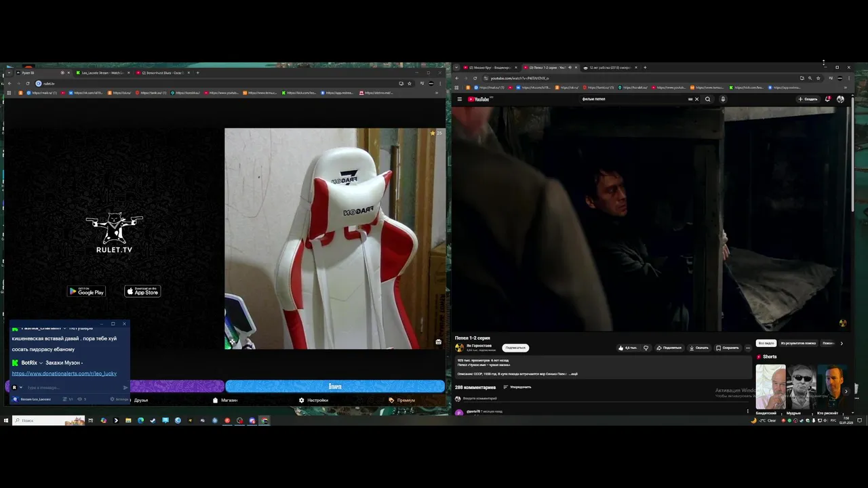Click the rulet.tv address bar
868x488 pixels.
click(x=217, y=83)
